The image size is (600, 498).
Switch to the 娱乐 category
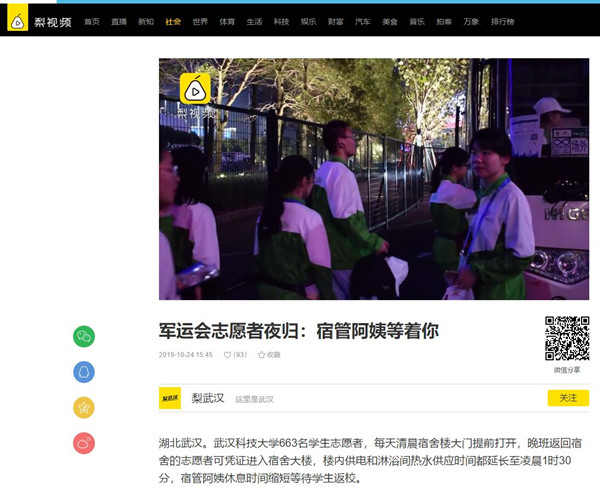click(309, 21)
